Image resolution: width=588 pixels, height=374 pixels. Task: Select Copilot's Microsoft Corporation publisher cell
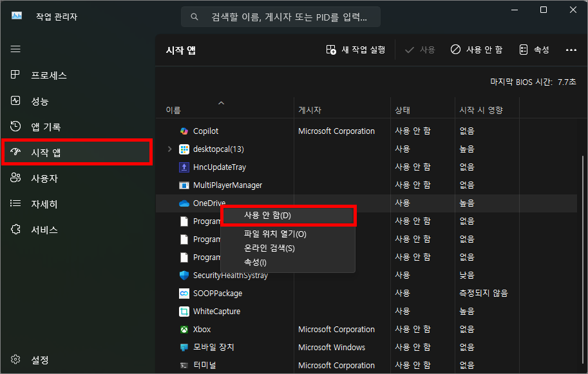point(336,131)
